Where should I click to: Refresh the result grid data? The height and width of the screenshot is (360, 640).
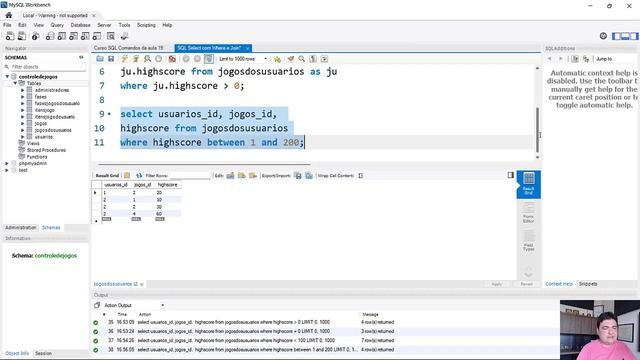click(139, 176)
